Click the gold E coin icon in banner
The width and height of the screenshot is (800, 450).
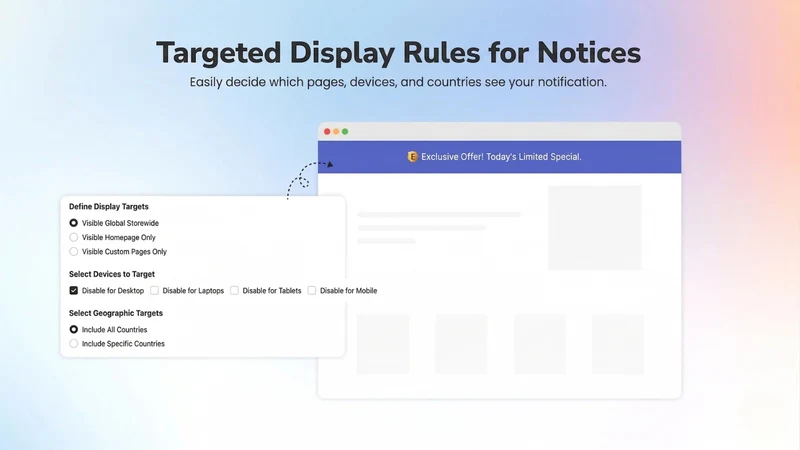pyautogui.click(x=412, y=157)
